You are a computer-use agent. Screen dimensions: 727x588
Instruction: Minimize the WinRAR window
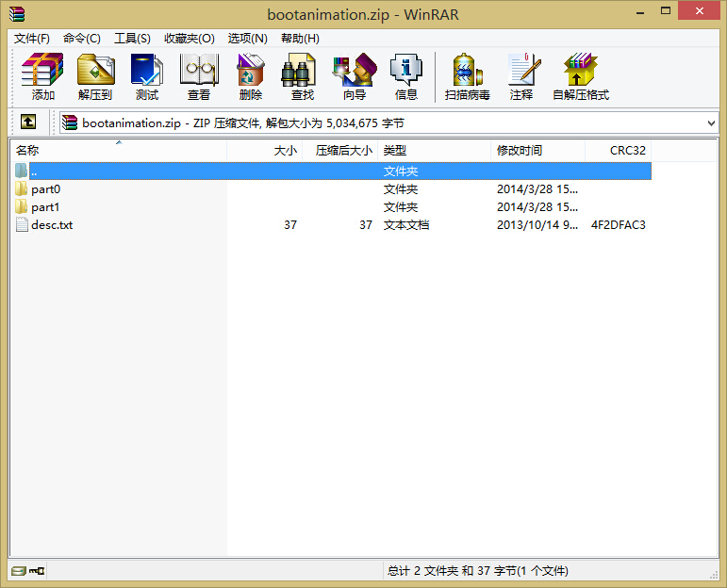click(x=640, y=12)
